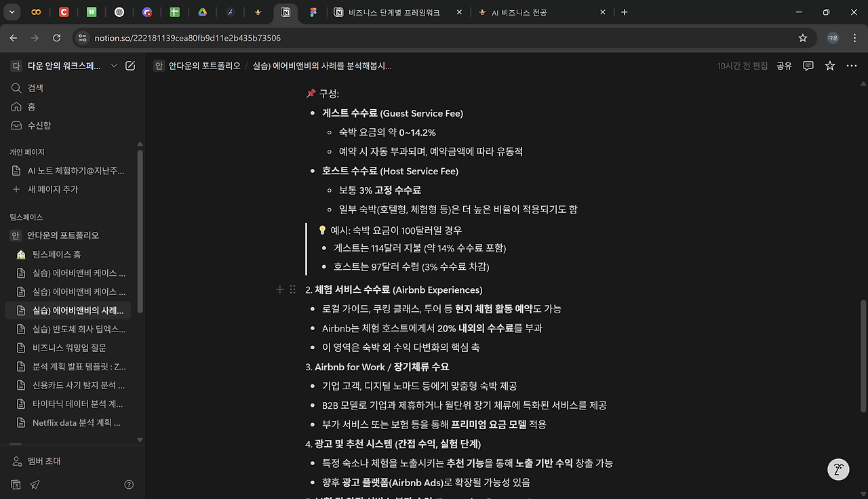Toggle the page favorite star
Image resolution: width=868 pixels, height=499 pixels.
point(829,66)
